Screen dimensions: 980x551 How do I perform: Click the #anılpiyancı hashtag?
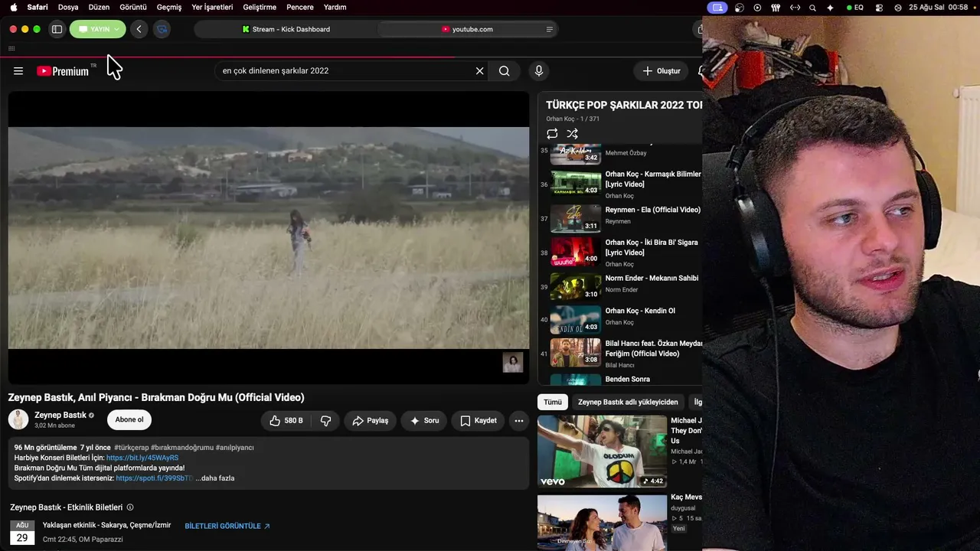point(234,448)
